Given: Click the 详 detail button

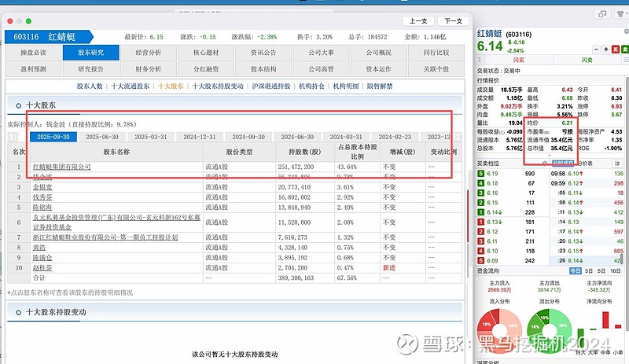Looking at the screenshot, I should click(x=617, y=164).
